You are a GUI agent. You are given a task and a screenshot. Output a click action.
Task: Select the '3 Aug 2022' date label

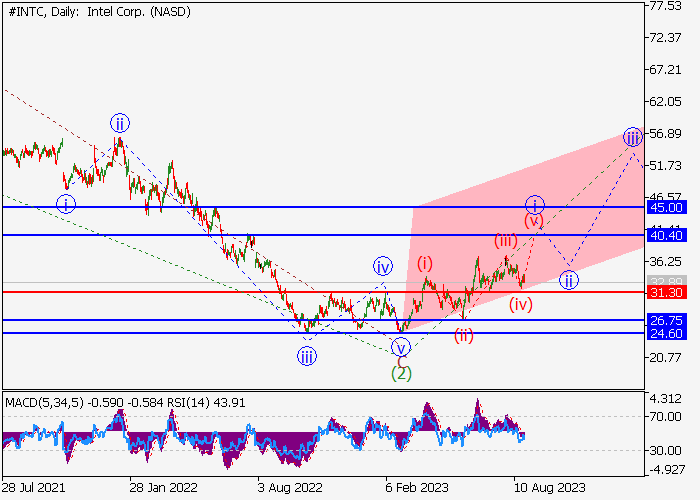pyautogui.click(x=290, y=487)
